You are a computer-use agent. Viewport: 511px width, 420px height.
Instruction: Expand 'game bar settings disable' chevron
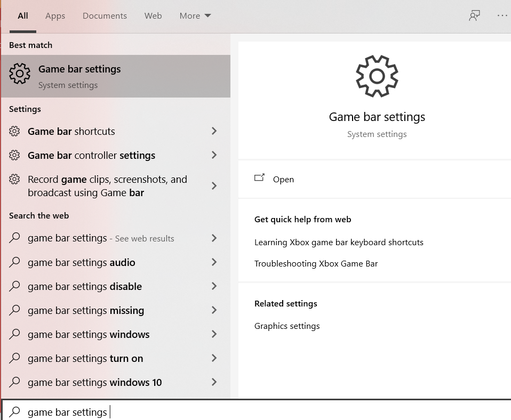tap(214, 287)
